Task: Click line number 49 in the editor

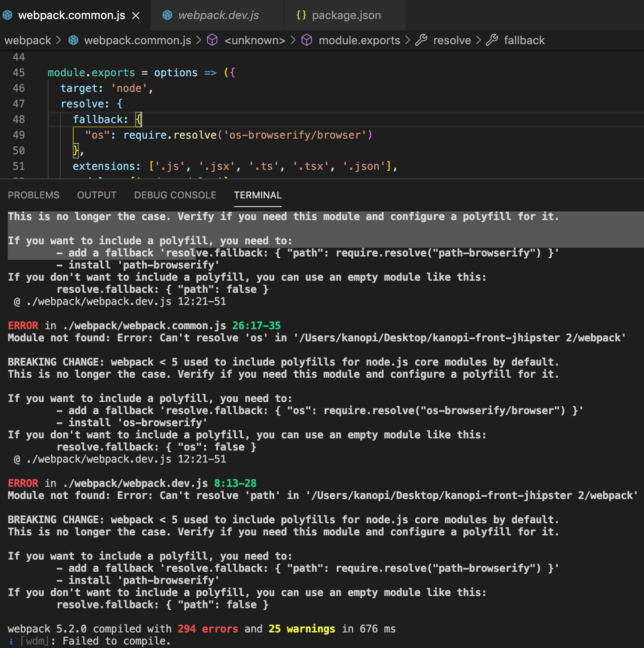Action: click(18, 135)
